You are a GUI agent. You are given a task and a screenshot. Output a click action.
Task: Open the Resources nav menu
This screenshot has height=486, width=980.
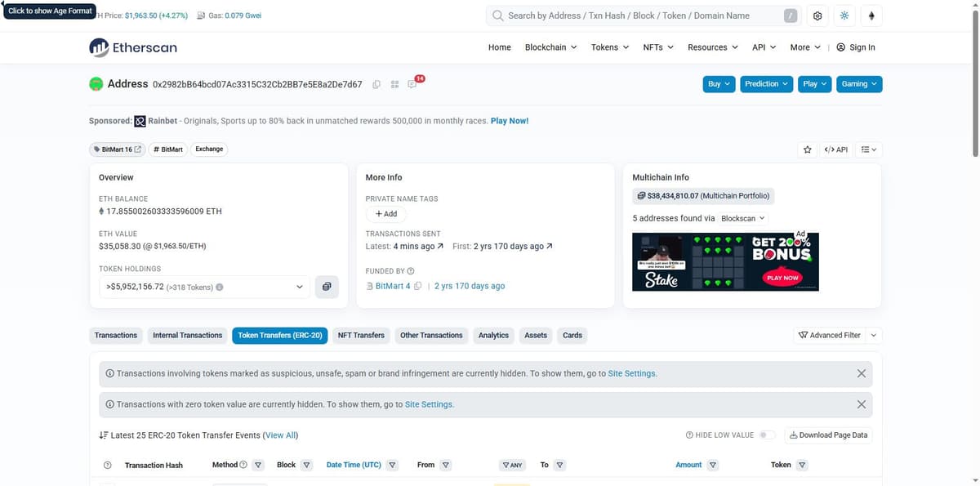point(713,47)
